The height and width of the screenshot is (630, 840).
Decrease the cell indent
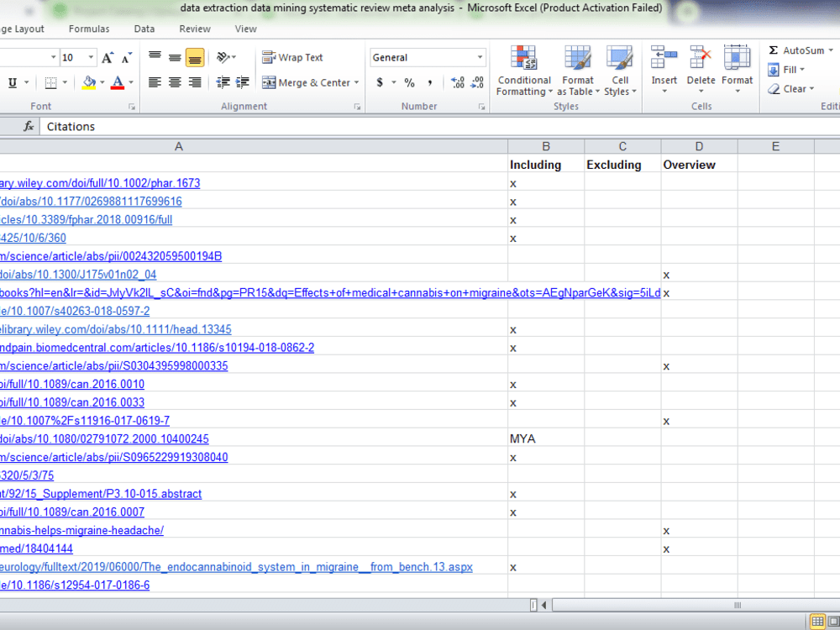point(223,82)
